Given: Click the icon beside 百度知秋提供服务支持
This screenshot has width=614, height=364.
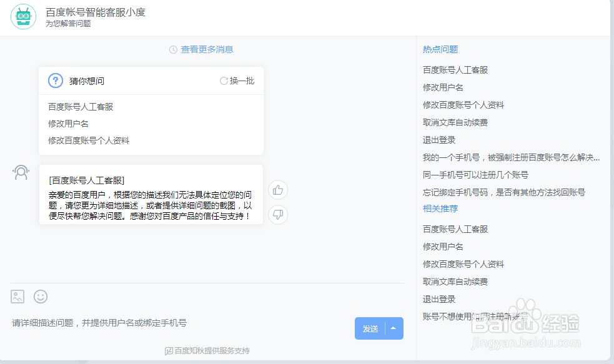Looking at the screenshot, I should (x=169, y=351).
